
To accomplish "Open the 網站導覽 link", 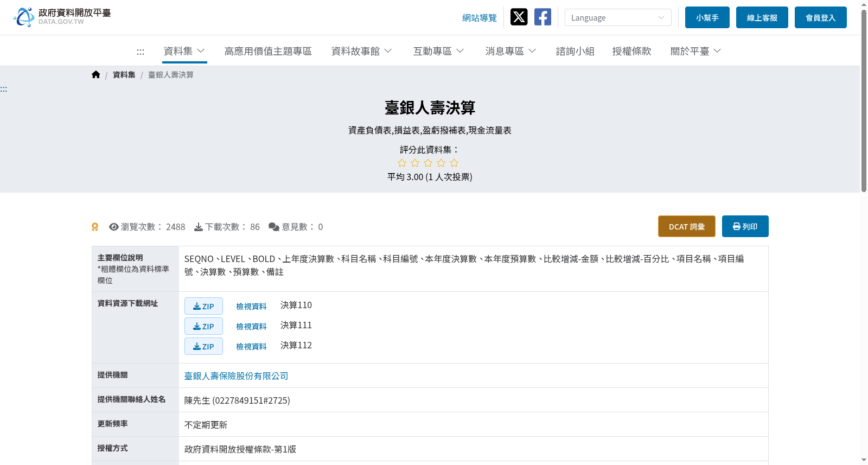I will (480, 18).
